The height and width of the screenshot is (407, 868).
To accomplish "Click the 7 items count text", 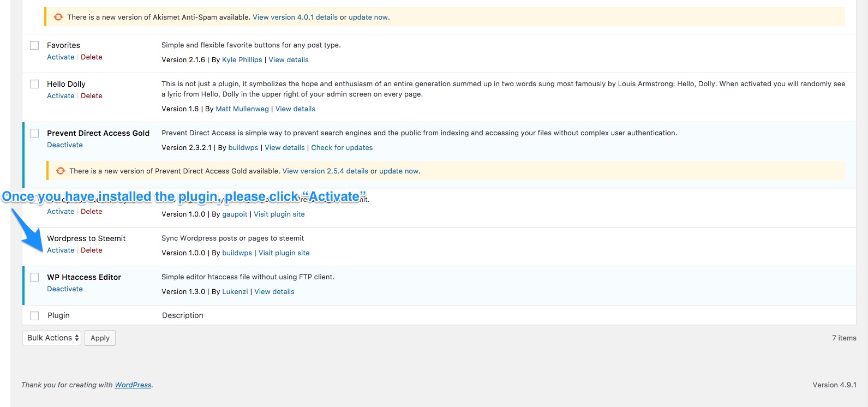I will (x=844, y=338).
